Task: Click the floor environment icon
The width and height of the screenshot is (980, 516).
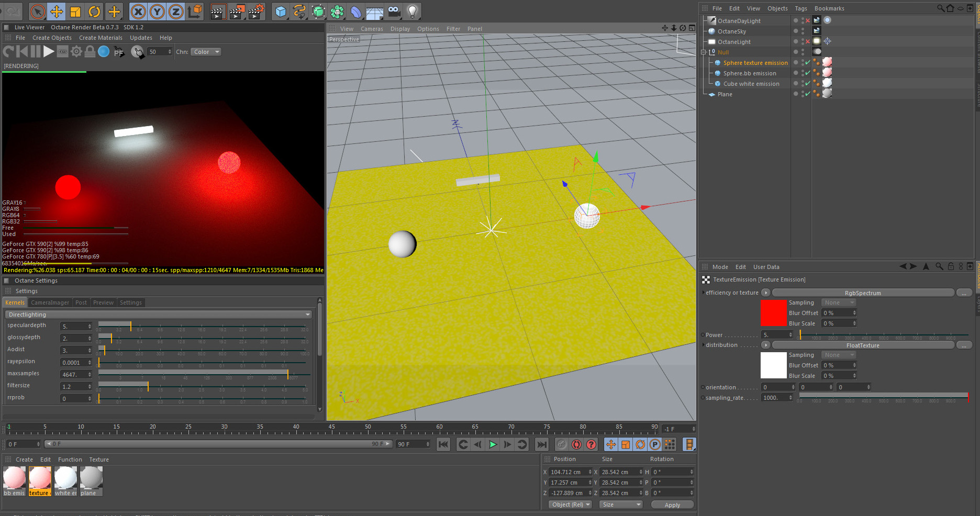Action: pos(375,11)
